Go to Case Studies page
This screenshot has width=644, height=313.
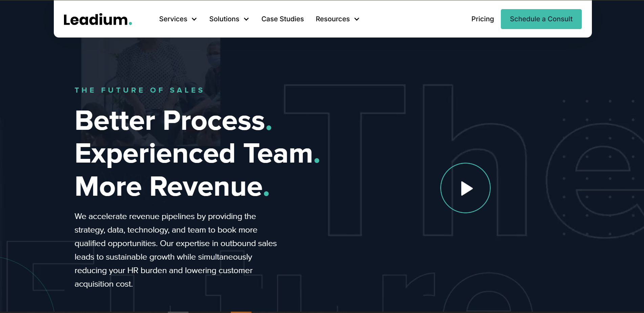tap(283, 19)
